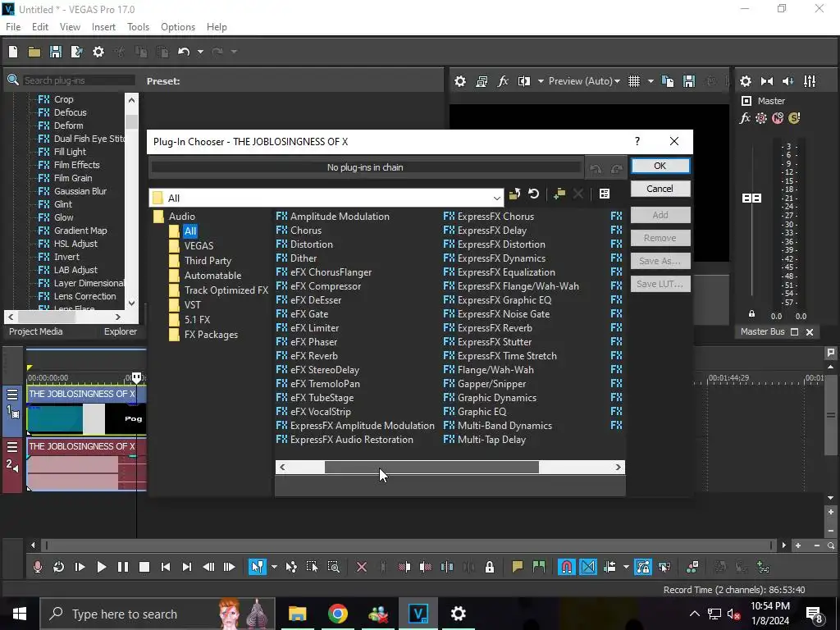The width and height of the screenshot is (840, 630).
Task: Refresh the plug-in list in Plug-In Chooser
Action: click(x=533, y=194)
